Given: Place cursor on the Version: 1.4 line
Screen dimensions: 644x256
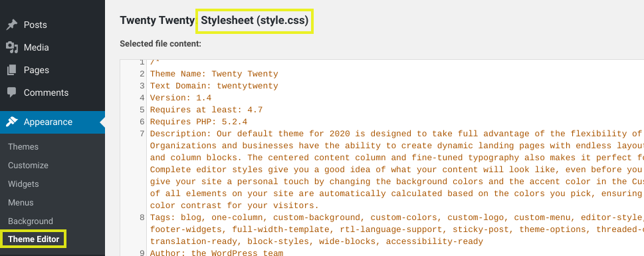Looking at the screenshot, I should coord(180,98).
